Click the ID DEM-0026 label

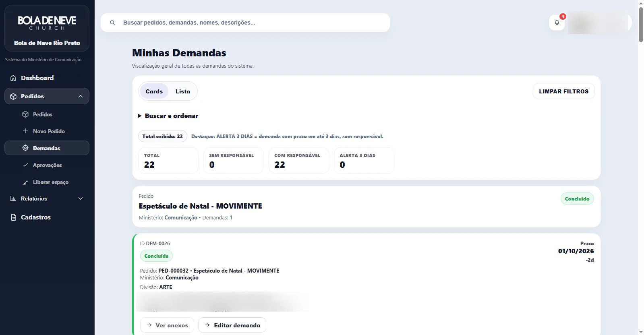click(155, 244)
